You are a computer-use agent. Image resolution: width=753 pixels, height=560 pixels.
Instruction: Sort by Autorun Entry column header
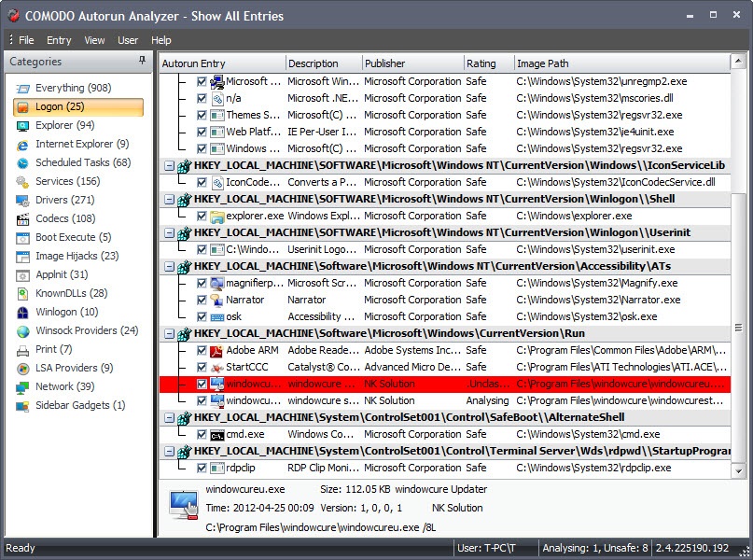pos(222,63)
